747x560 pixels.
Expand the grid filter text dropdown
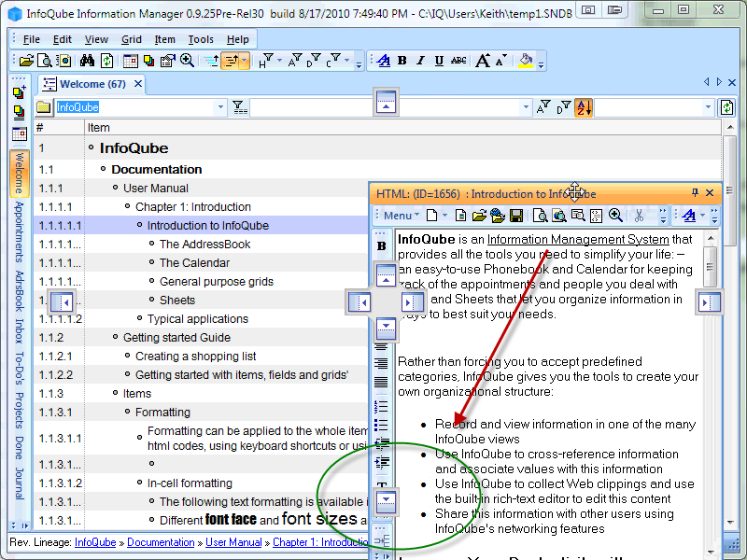click(526, 107)
